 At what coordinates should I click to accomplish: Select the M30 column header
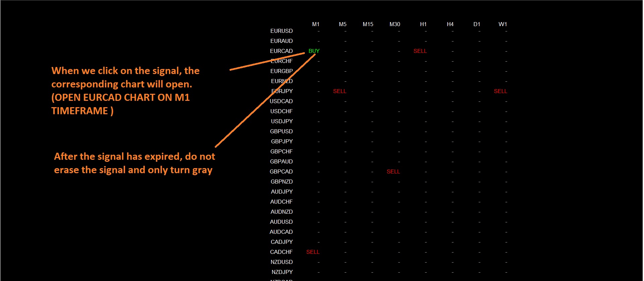pyautogui.click(x=395, y=24)
